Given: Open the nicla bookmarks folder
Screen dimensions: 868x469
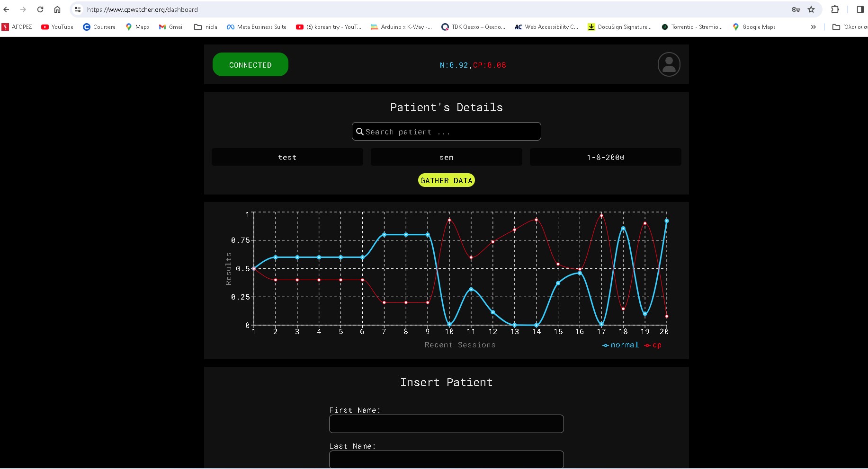Looking at the screenshot, I should [x=206, y=27].
